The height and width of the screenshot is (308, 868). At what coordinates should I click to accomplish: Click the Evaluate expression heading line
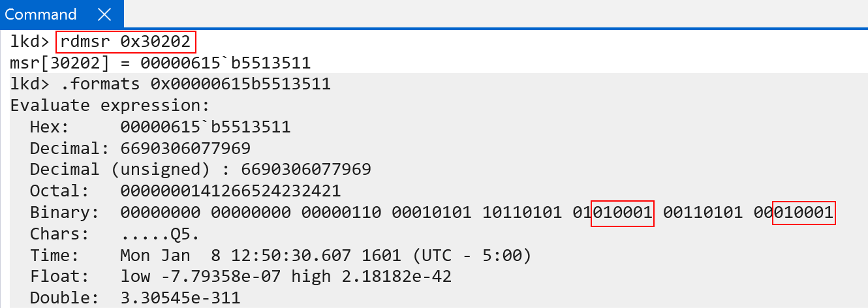click(x=110, y=106)
